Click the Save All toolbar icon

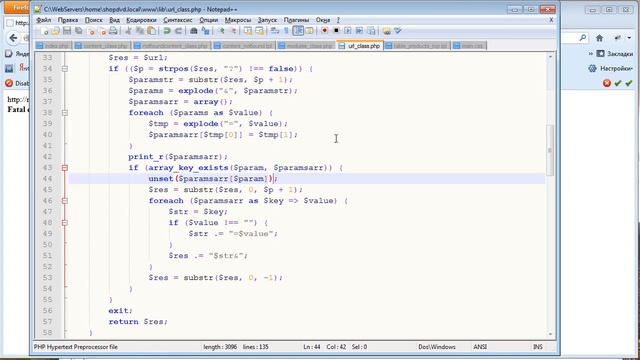78,31
